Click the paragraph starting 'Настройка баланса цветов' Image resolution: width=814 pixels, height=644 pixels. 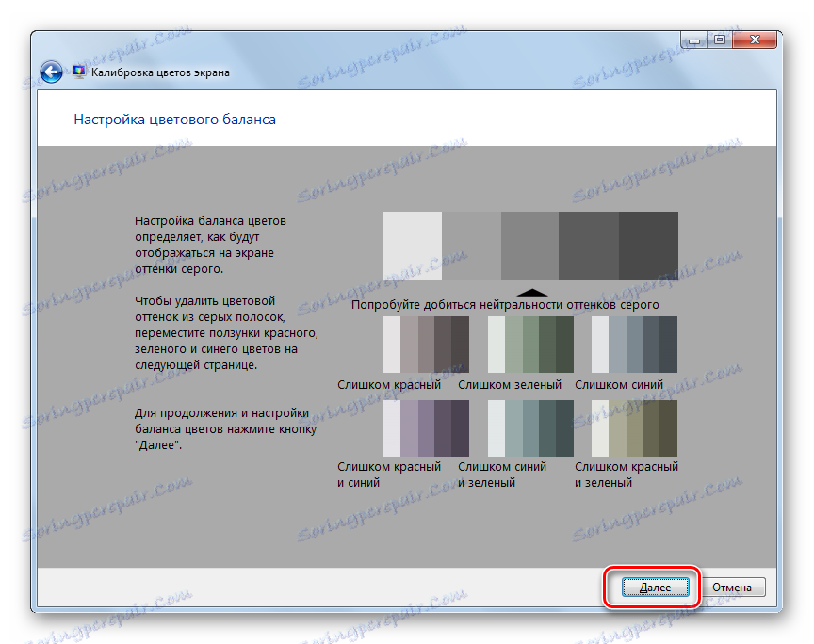[210, 245]
